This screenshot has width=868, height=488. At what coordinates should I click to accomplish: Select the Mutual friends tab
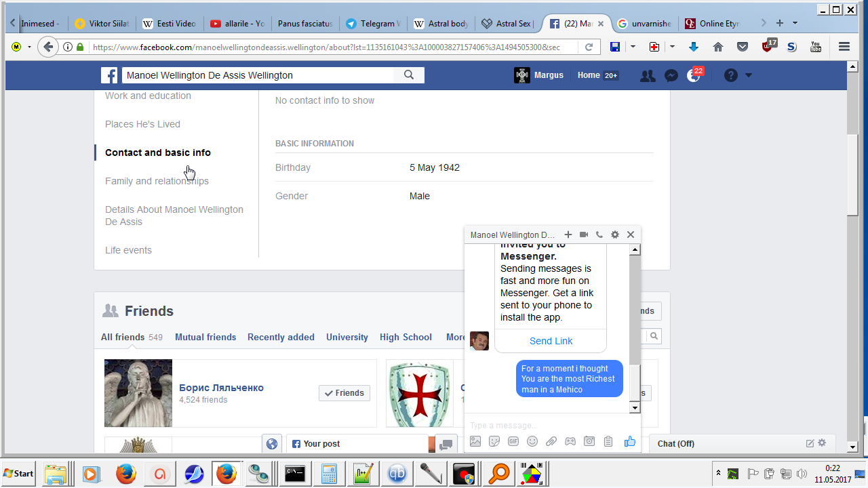click(205, 337)
